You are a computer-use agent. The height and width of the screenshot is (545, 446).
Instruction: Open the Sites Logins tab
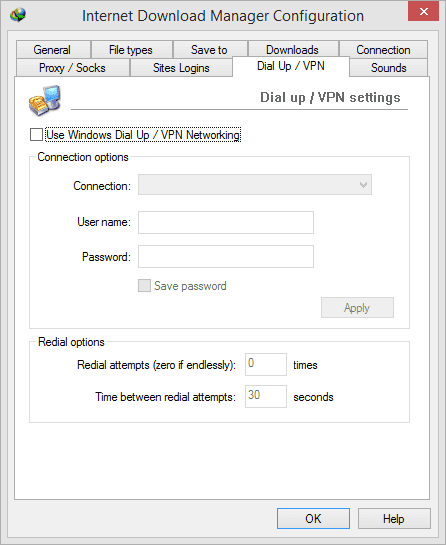coord(181,67)
